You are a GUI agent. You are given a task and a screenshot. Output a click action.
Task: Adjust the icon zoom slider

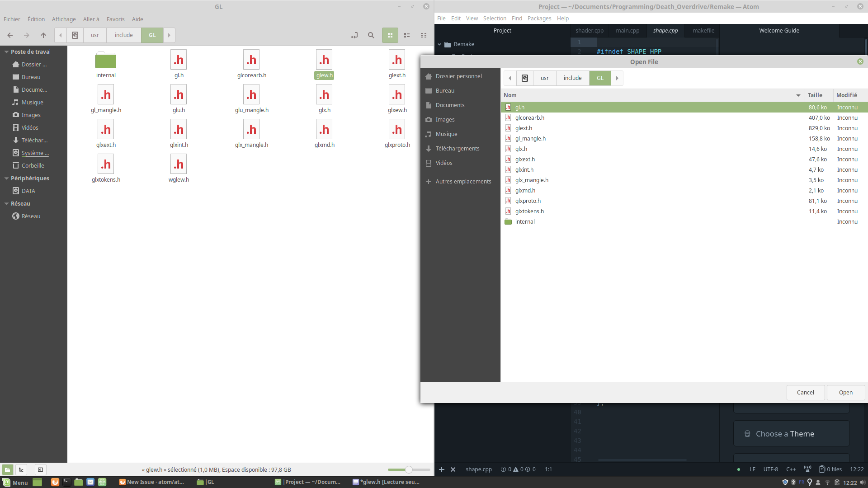tap(409, 469)
